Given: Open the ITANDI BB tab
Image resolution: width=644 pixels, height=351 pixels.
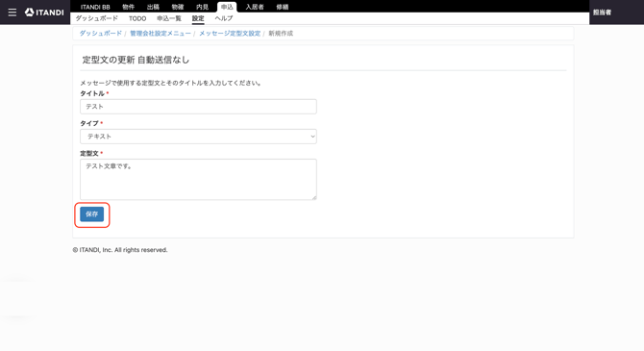Looking at the screenshot, I should 95,7.
